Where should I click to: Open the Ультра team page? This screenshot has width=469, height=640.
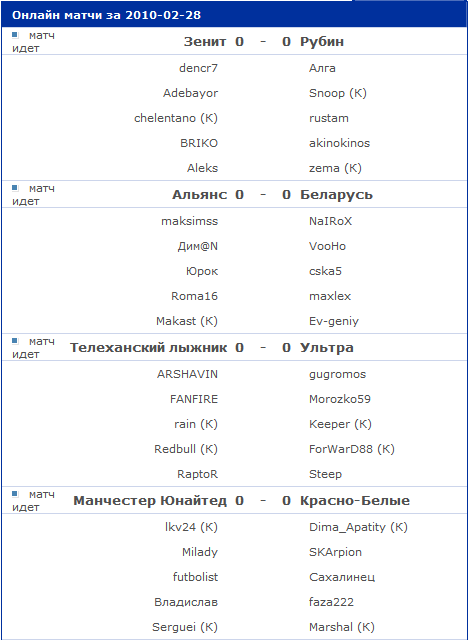click(327, 348)
